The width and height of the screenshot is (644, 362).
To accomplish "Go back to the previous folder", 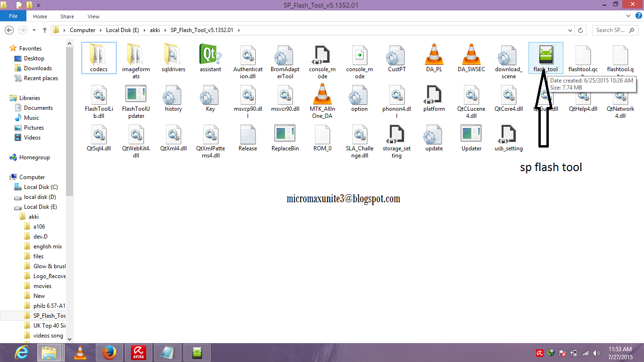I will pos(9,30).
